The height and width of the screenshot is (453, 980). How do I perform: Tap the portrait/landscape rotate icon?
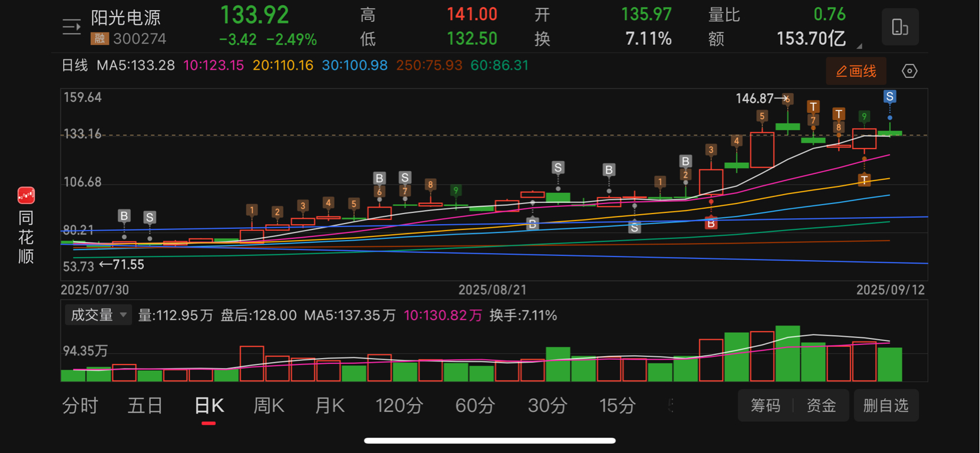coord(900,27)
